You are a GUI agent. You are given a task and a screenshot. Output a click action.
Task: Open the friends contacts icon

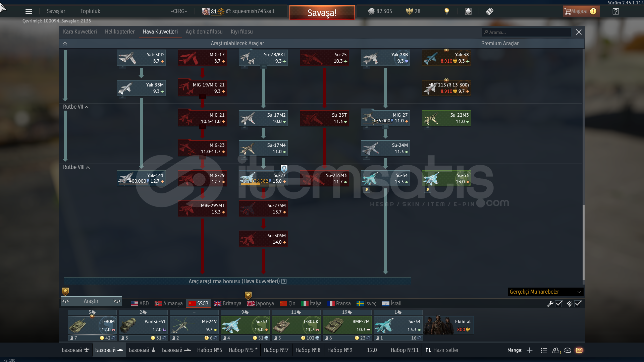point(556,350)
